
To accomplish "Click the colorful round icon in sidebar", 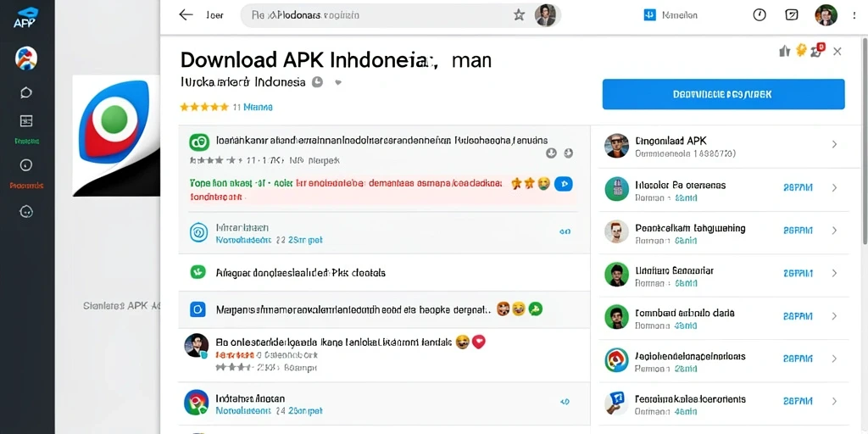I will point(26,58).
